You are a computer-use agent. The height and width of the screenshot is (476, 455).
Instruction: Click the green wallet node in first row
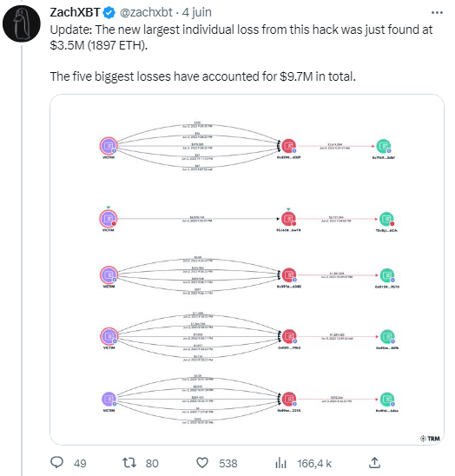pos(384,146)
